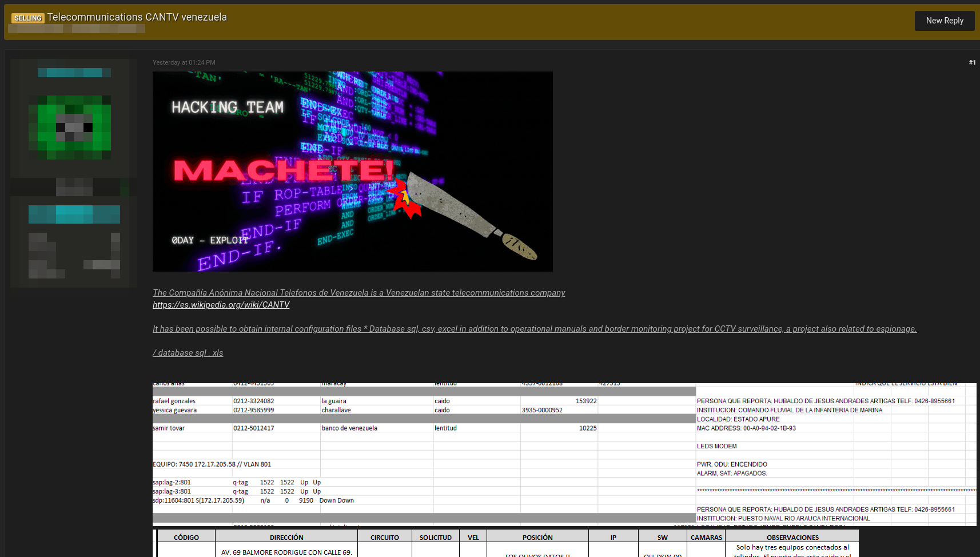
Task: Click the Compañía Anónima Nacional Telefonos sentence
Action: point(358,293)
